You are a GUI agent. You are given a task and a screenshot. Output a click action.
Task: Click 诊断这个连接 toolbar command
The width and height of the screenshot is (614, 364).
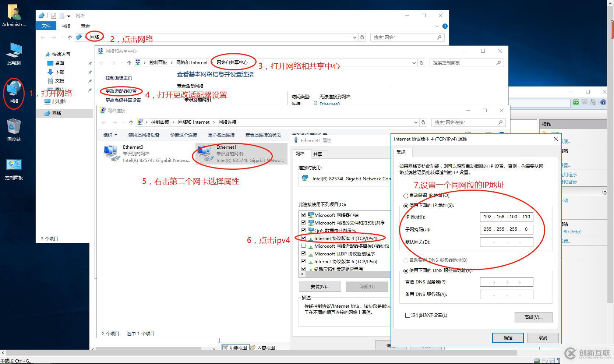(x=183, y=135)
